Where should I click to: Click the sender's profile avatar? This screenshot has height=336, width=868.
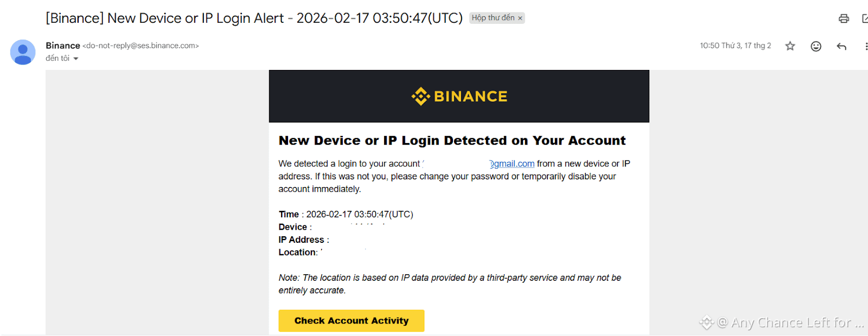[x=23, y=52]
